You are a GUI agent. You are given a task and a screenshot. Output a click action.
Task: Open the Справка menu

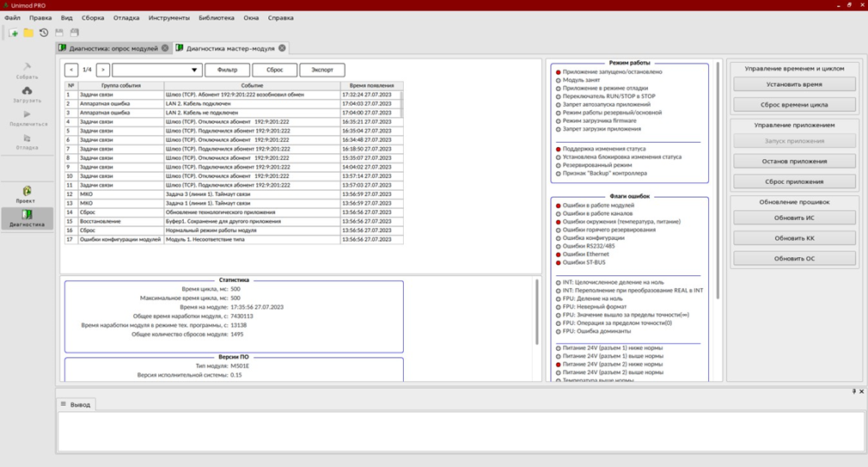pos(281,18)
